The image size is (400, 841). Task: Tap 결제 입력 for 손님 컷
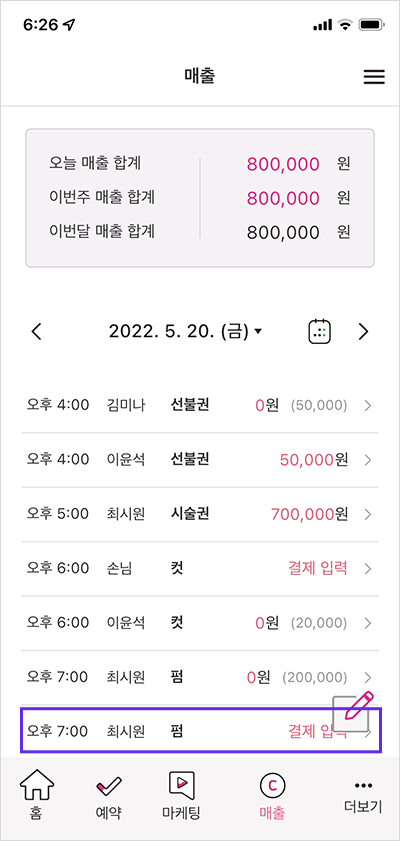click(317, 569)
